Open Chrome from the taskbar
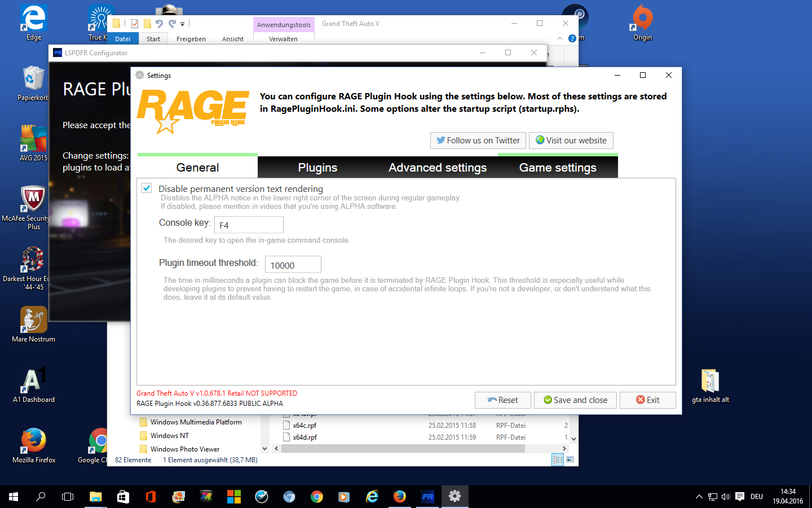This screenshot has width=812, height=508. pos(317,497)
